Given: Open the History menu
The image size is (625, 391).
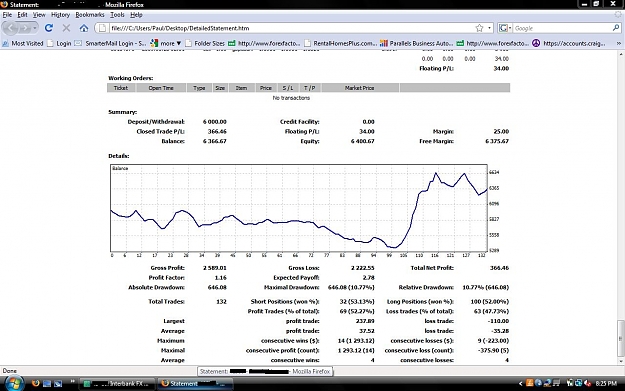Looking at the screenshot, I should (x=60, y=15).
